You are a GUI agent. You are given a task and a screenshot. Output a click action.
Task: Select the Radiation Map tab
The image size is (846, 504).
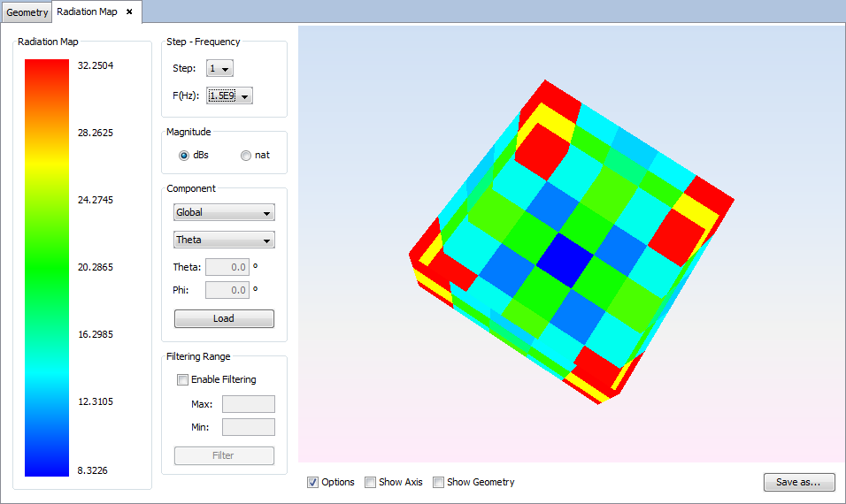[x=87, y=12]
